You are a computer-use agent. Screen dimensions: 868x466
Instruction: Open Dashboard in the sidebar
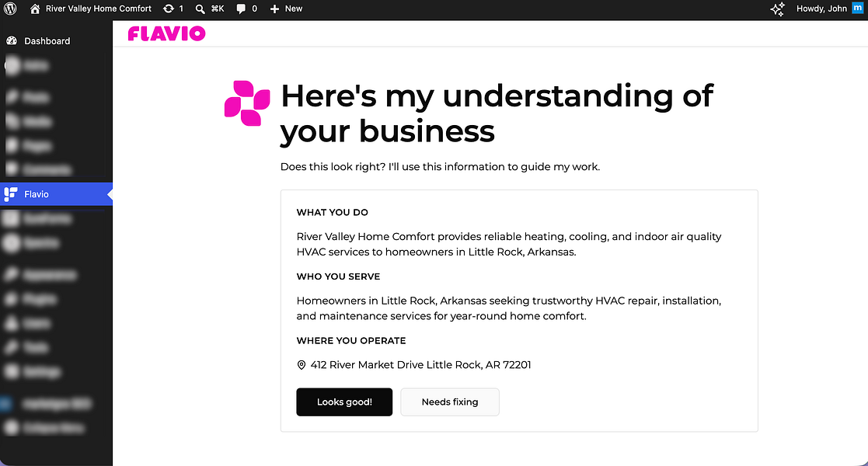[56, 41]
